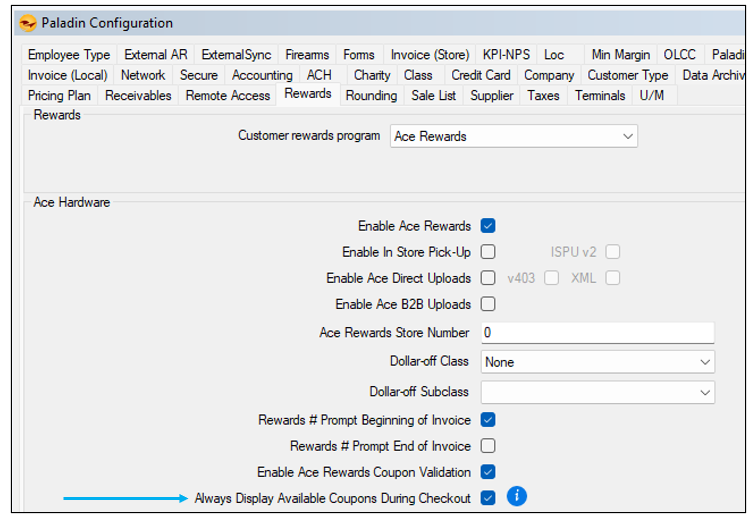This screenshot has width=752, height=519.
Task: Switch to the KPI-NPS tab
Action: [x=505, y=55]
